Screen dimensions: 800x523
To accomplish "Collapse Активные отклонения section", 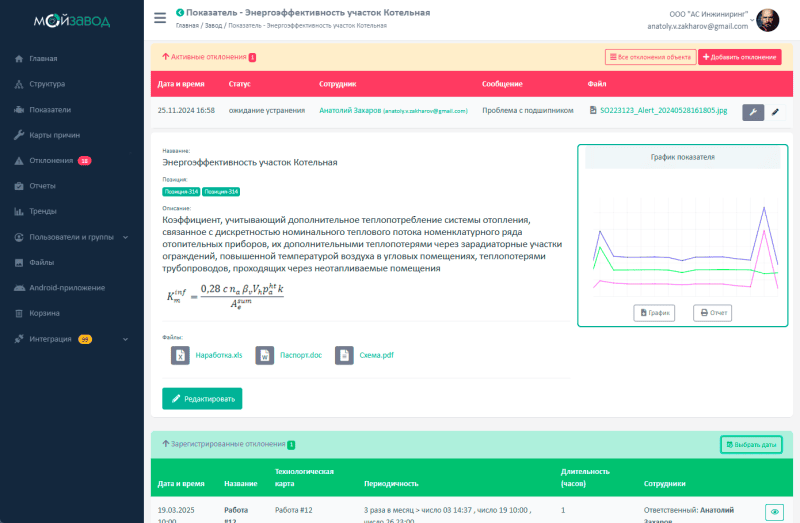I will click(x=165, y=57).
